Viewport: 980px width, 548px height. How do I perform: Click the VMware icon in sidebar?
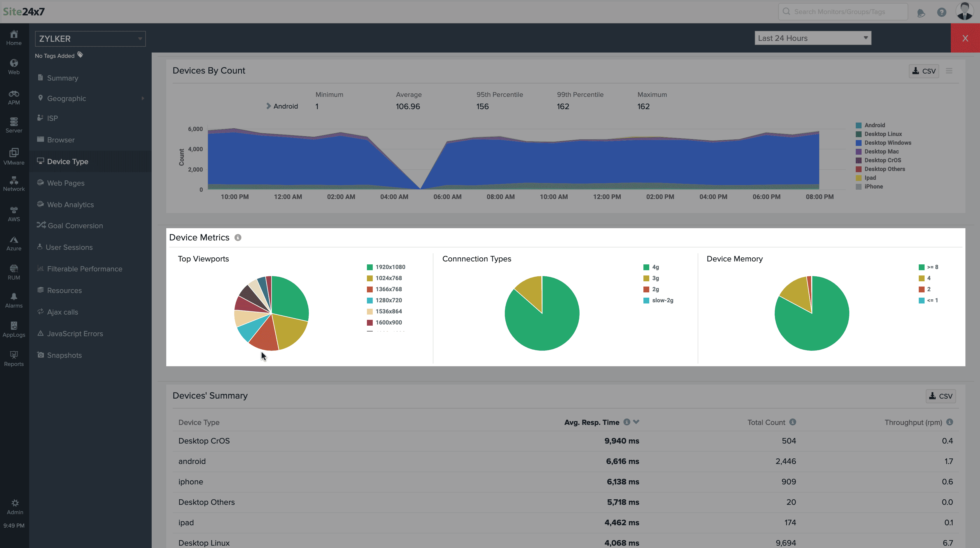(x=14, y=156)
